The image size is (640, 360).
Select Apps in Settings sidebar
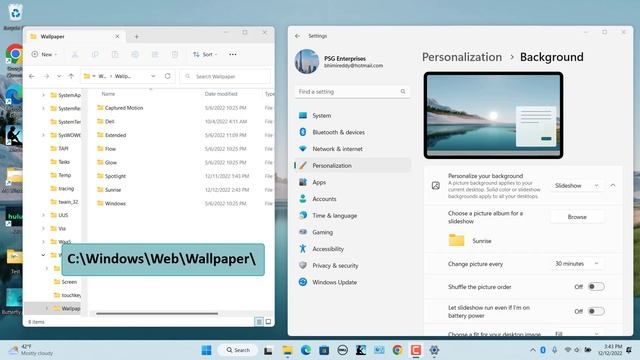352,182
